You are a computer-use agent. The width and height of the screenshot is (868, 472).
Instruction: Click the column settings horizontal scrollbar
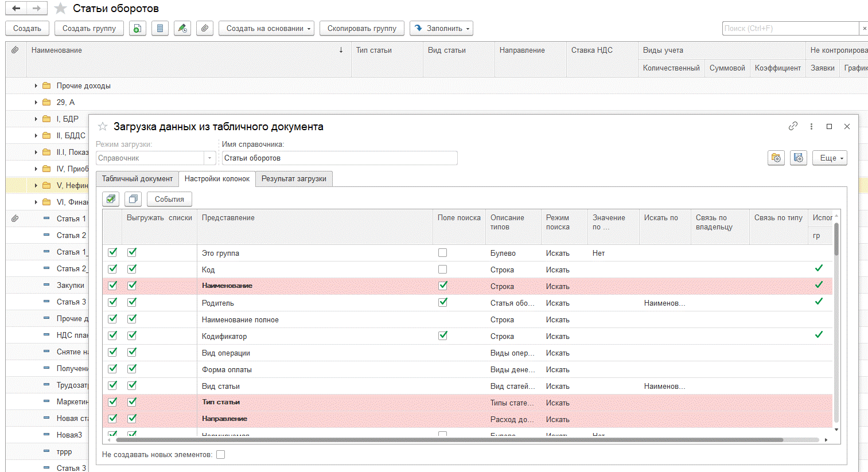449,440
